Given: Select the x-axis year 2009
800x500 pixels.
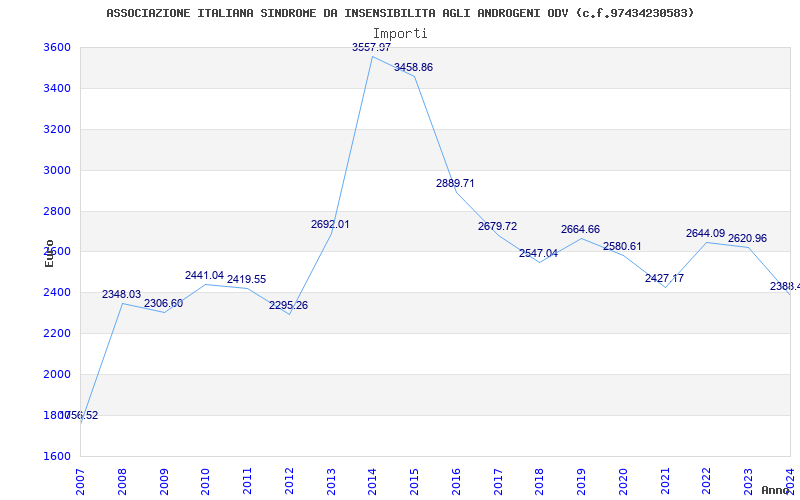Looking at the screenshot, I should coord(164,482).
